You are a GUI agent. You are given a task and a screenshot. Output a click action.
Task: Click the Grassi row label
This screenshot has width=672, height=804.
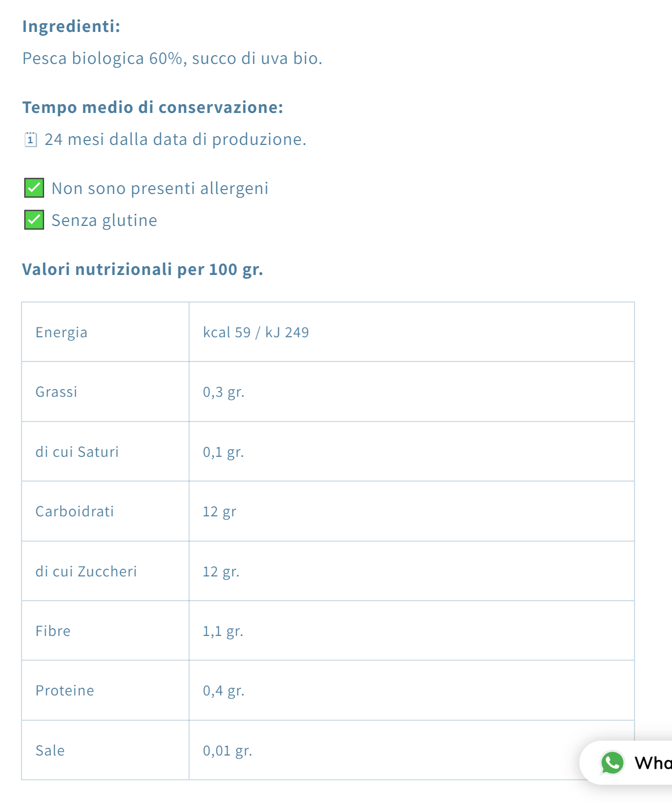[56, 392]
